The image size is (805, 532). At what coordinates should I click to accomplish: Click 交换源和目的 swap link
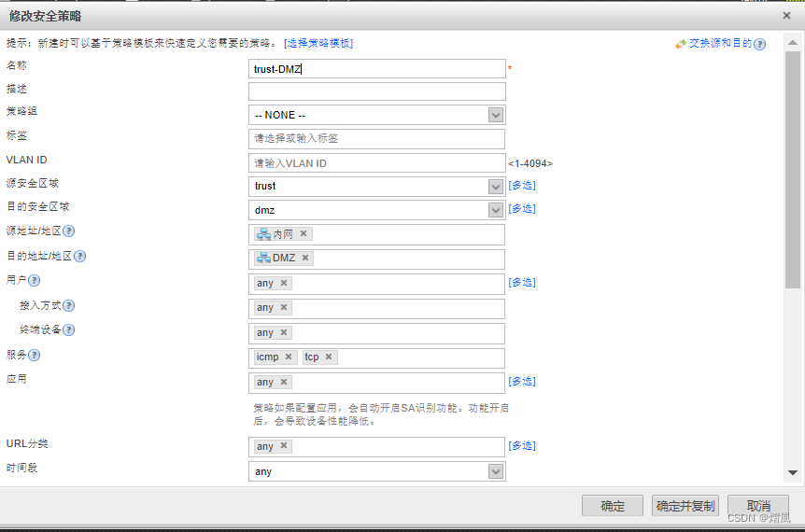720,44
